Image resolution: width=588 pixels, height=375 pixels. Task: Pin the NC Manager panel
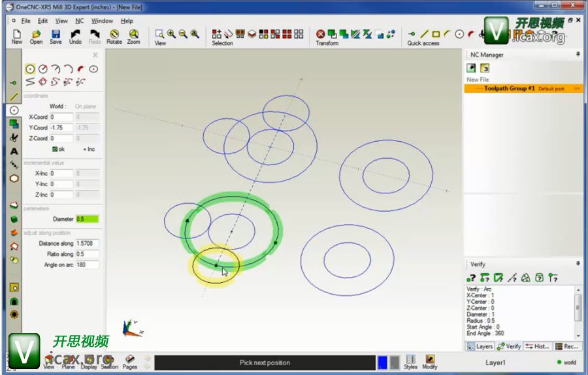578,55
